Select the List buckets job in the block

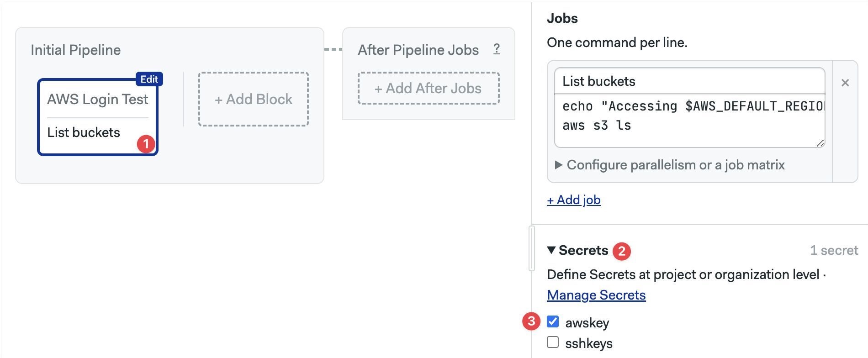pos(84,132)
